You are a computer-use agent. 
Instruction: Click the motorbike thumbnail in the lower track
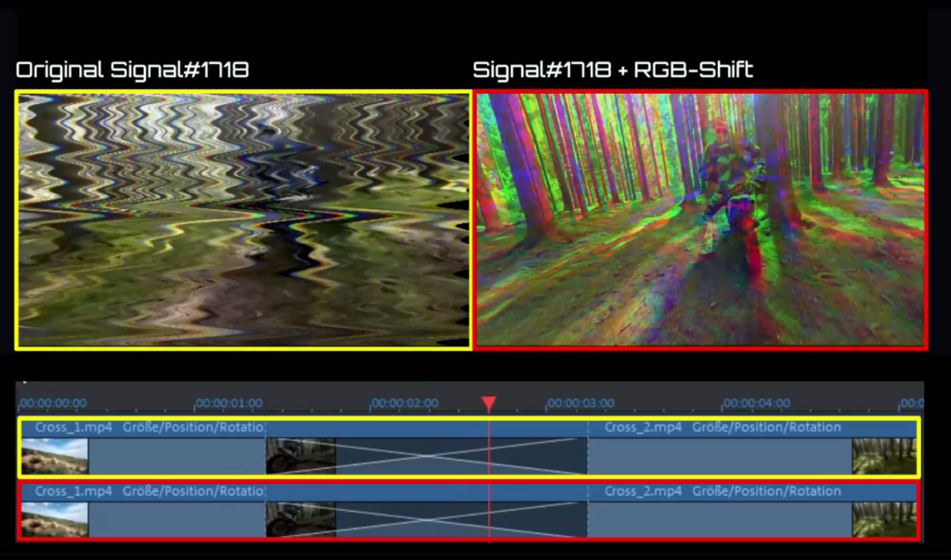coord(301,520)
